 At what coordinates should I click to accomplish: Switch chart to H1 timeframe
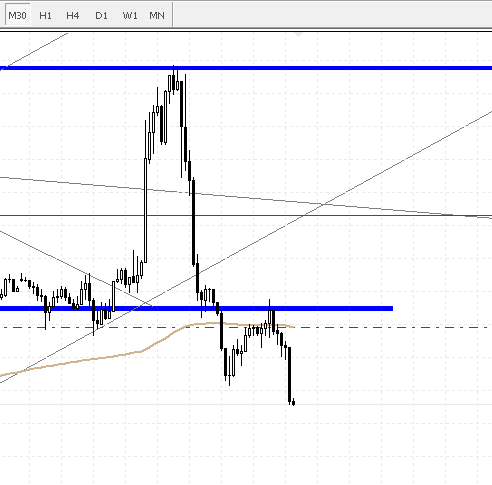45,16
